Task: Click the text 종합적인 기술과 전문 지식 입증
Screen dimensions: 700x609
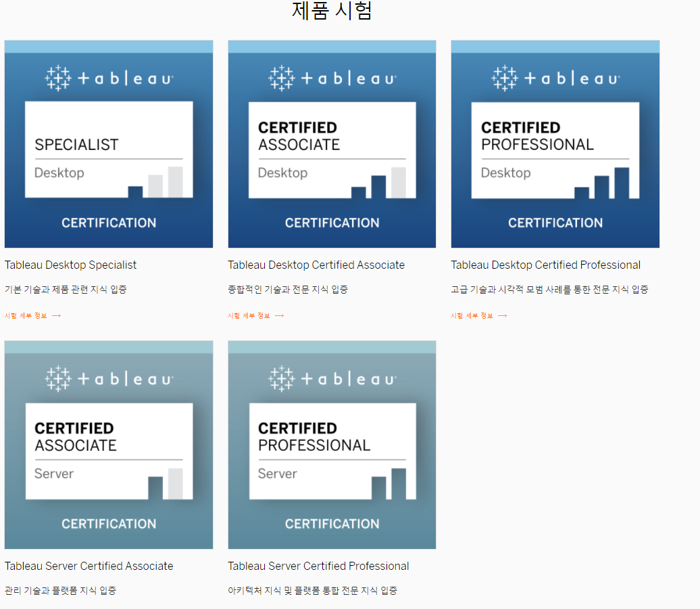Action: click(x=288, y=290)
